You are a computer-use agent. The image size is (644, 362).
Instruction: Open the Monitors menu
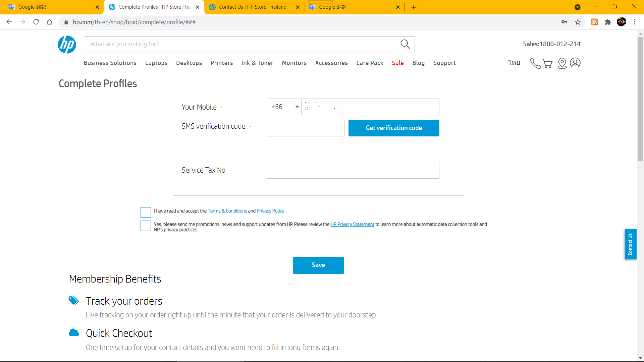pos(294,63)
